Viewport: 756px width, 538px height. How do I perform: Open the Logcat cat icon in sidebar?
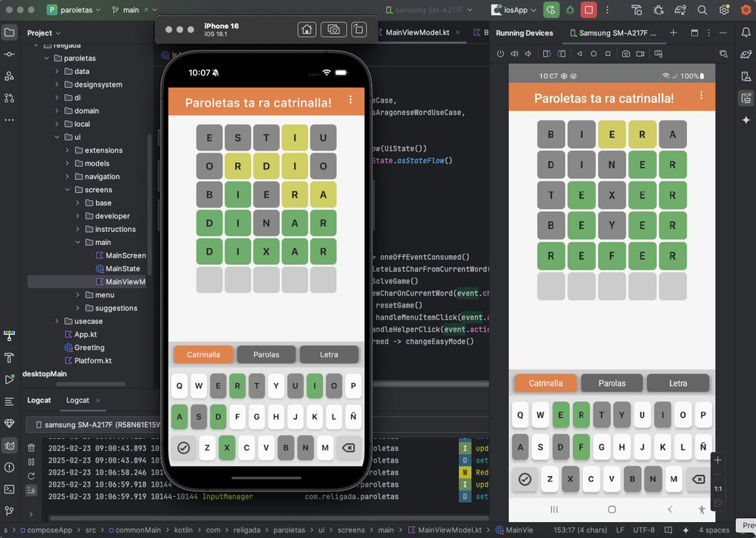click(x=9, y=446)
